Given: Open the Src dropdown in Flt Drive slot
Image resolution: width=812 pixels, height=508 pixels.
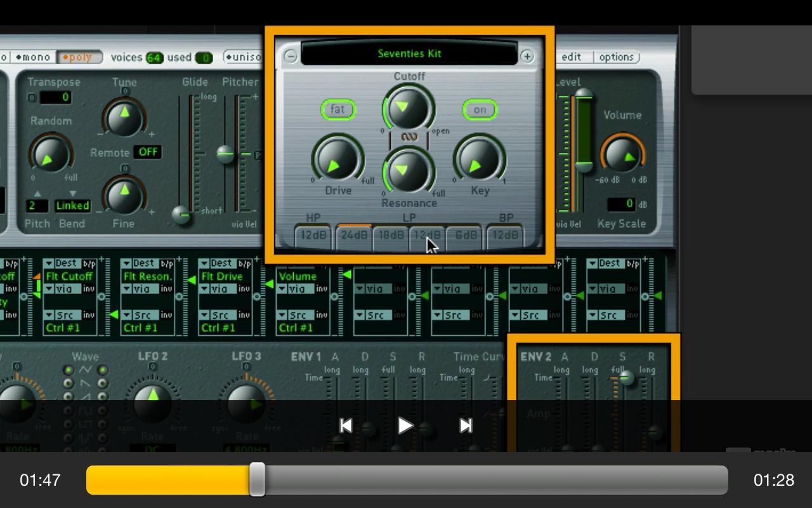Looking at the screenshot, I should 218,315.
